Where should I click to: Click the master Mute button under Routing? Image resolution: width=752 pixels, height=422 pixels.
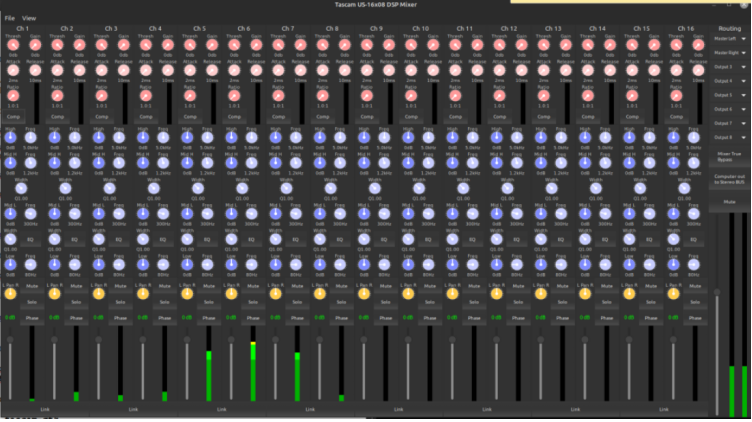tap(729, 202)
